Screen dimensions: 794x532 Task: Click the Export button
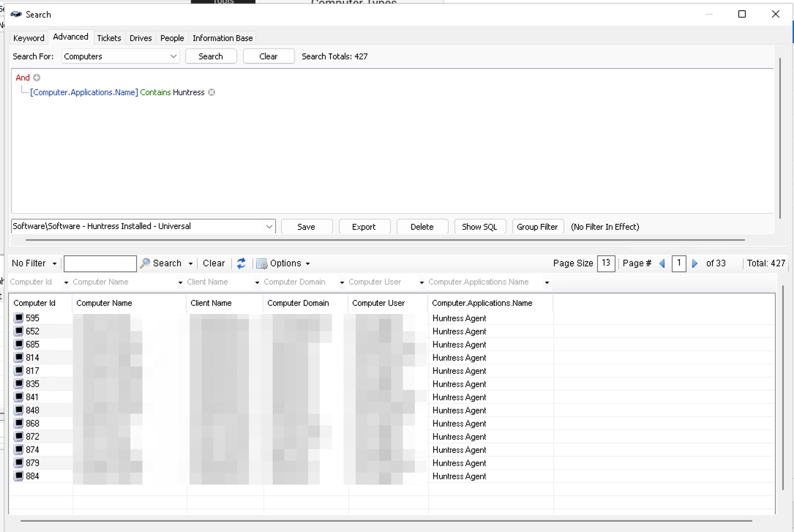tap(364, 227)
